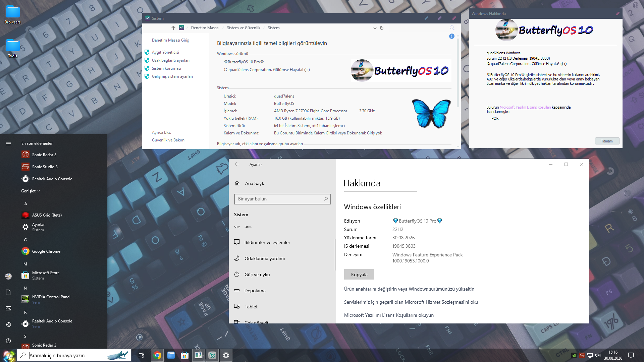This screenshot has height=362, width=644.
Task: Open the notification center icon
Action: pos(631,355)
